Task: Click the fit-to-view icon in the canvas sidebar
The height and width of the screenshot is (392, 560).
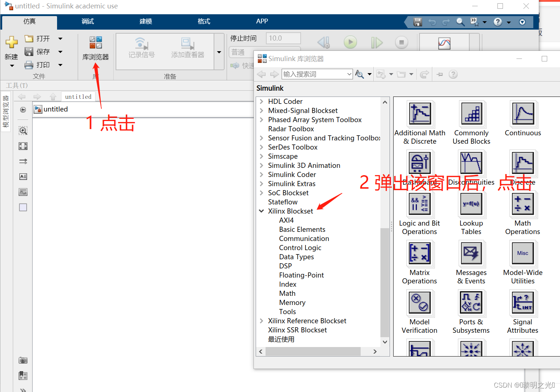Action: pos(23,146)
